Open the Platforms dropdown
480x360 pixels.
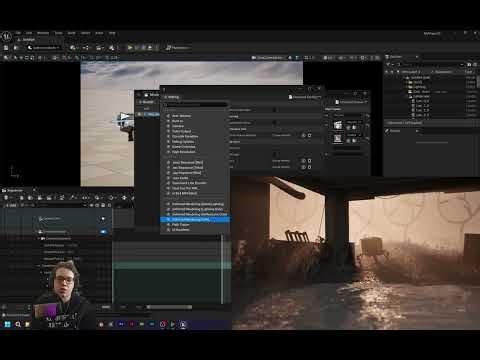178,48
